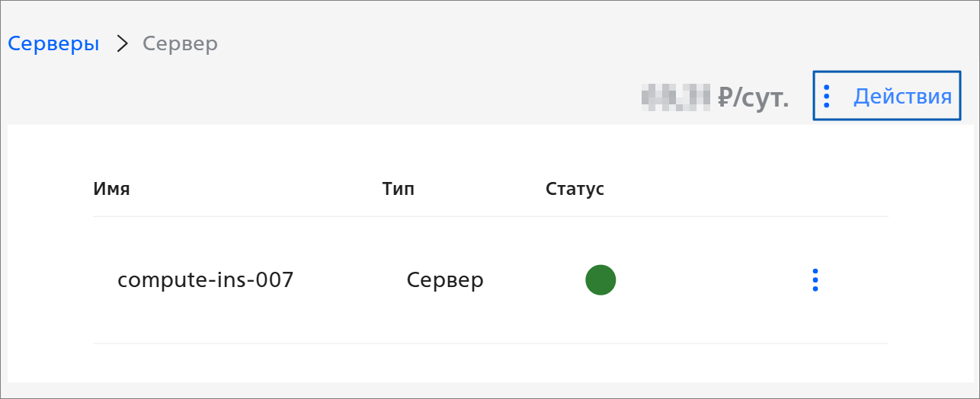
Task: Click the blurred daily price amount
Action: click(676, 97)
